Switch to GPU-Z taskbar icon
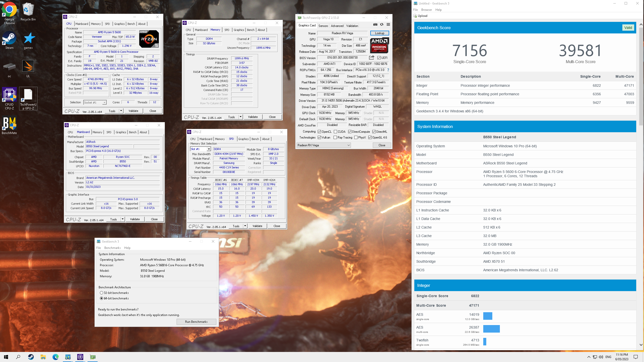 click(93, 357)
